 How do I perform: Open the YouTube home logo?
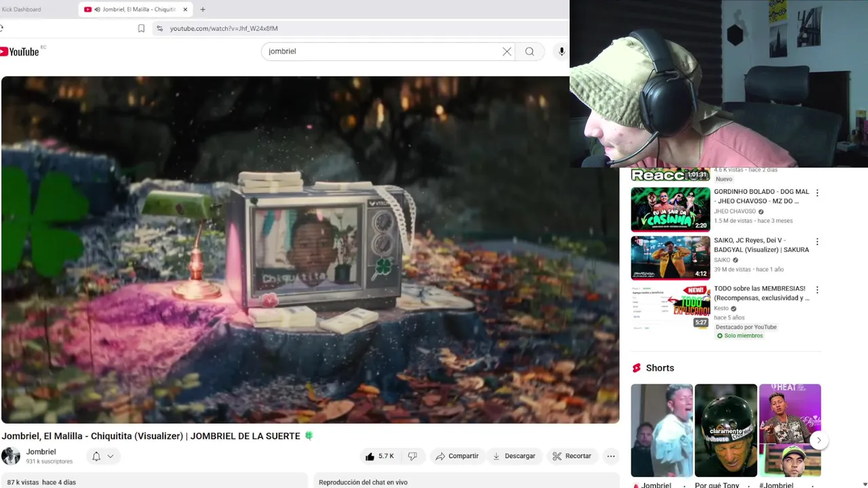tap(20, 52)
